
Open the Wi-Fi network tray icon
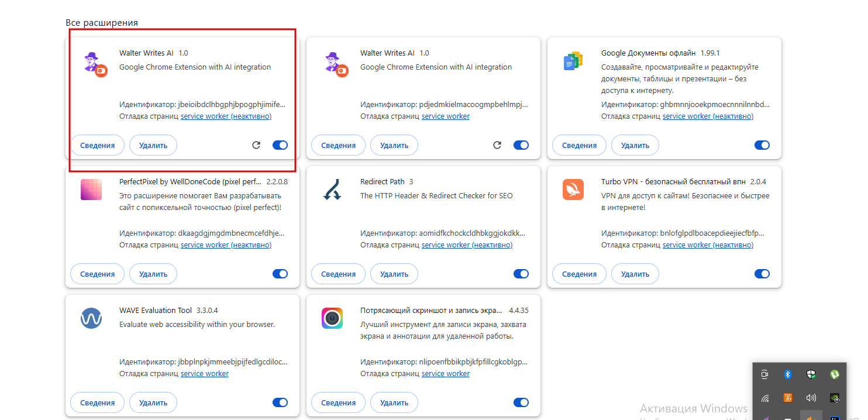764,398
